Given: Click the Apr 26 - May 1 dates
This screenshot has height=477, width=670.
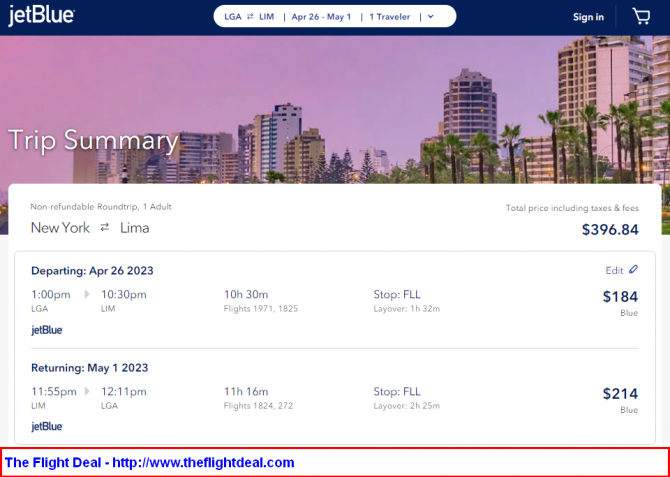Looking at the screenshot, I should click(x=321, y=17).
